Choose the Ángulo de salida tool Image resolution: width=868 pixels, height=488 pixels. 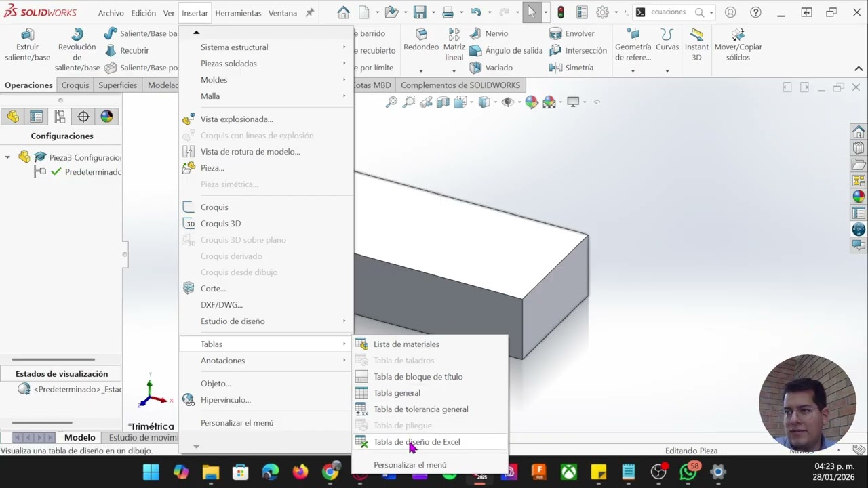(x=506, y=50)
